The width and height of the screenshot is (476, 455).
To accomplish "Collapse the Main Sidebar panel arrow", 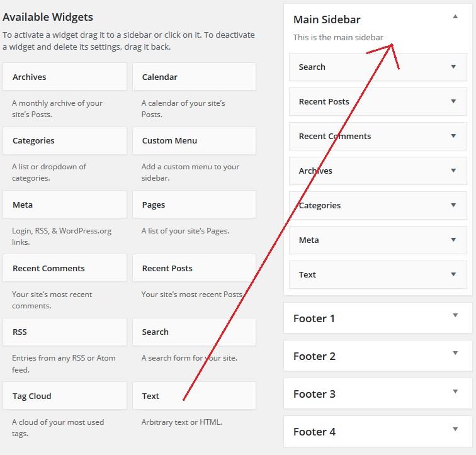I will point(455,17).
